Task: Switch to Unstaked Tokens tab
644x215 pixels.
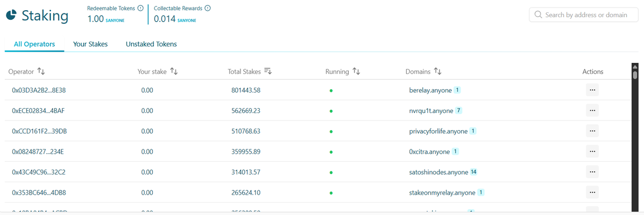Action: point(151,44)
